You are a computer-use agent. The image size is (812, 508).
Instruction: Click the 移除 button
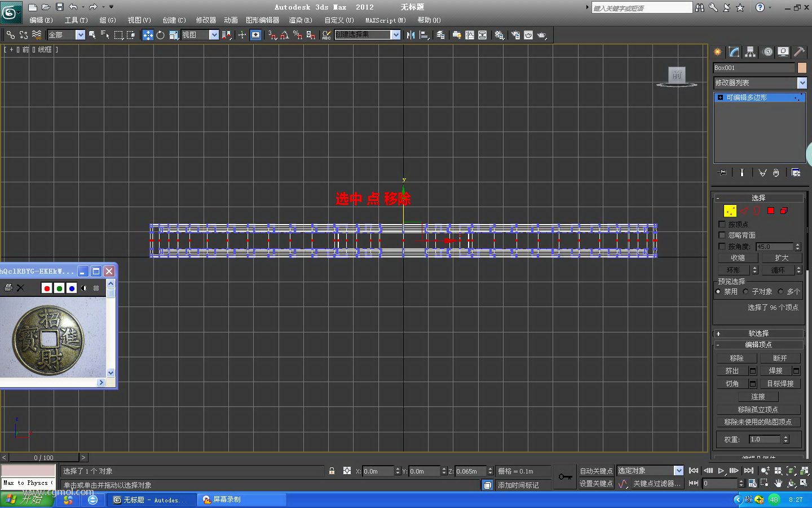click(737, 358)
